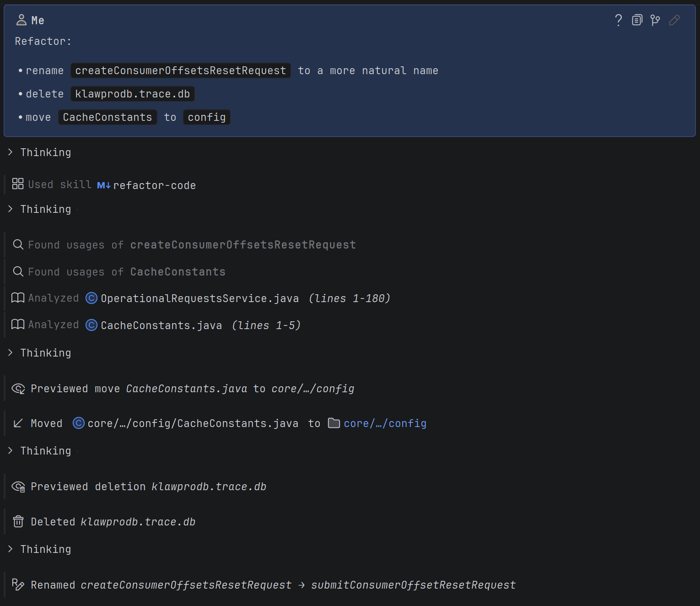Screen dimensions: 700x606
Task: Click submitConsumerOffsetResetRequest renamed method text
Action: pos(413,585)
